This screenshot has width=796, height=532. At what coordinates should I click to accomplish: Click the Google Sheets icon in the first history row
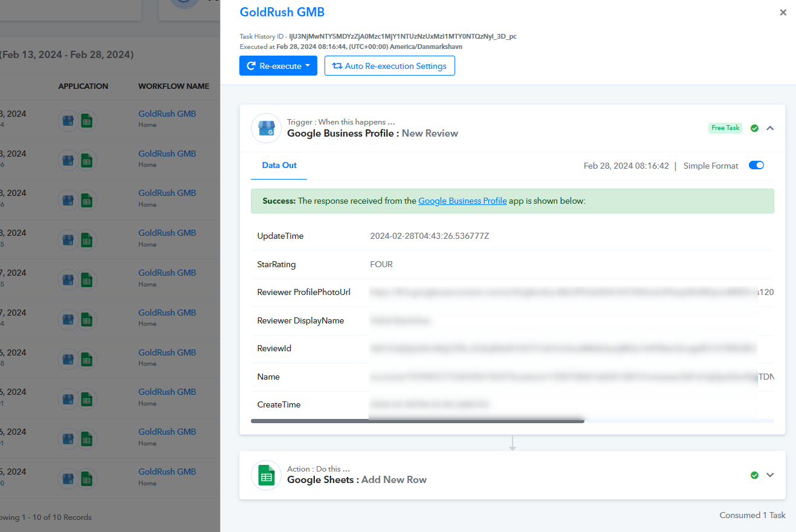pos(86,121)
